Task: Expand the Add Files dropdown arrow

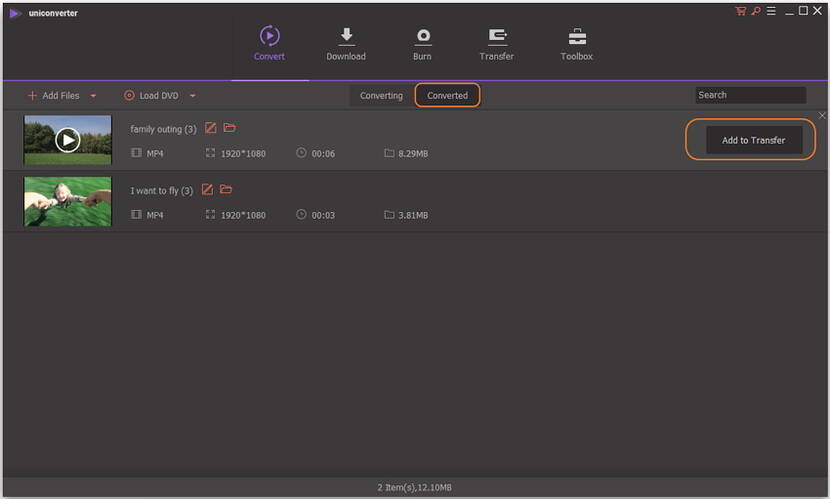Action: [93, 96]
